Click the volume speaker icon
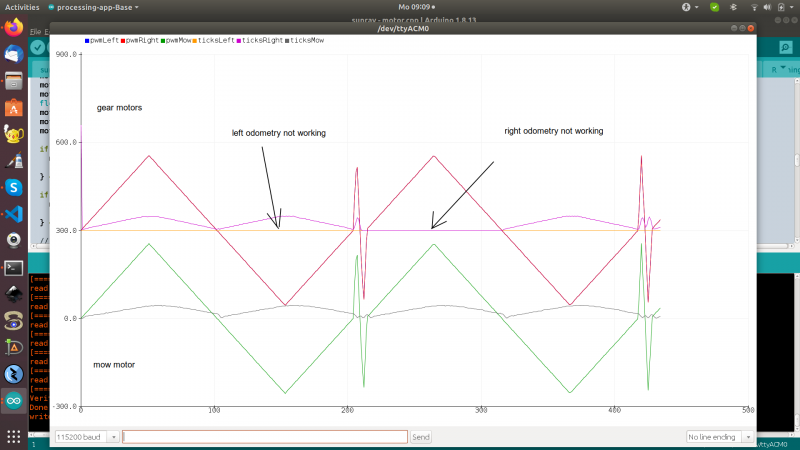The width and height of the screenshot is (800, 450). pos(767,7)
